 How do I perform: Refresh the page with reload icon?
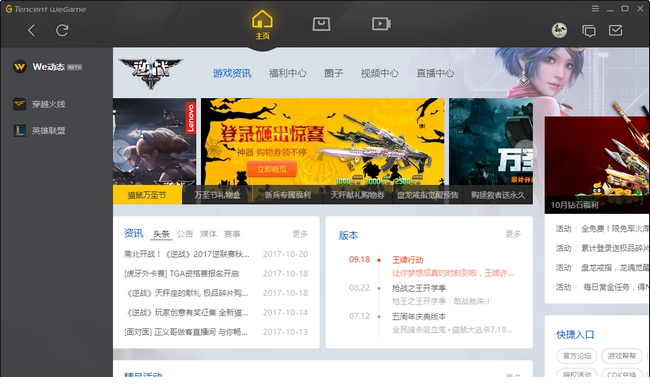tap(62, 30)
